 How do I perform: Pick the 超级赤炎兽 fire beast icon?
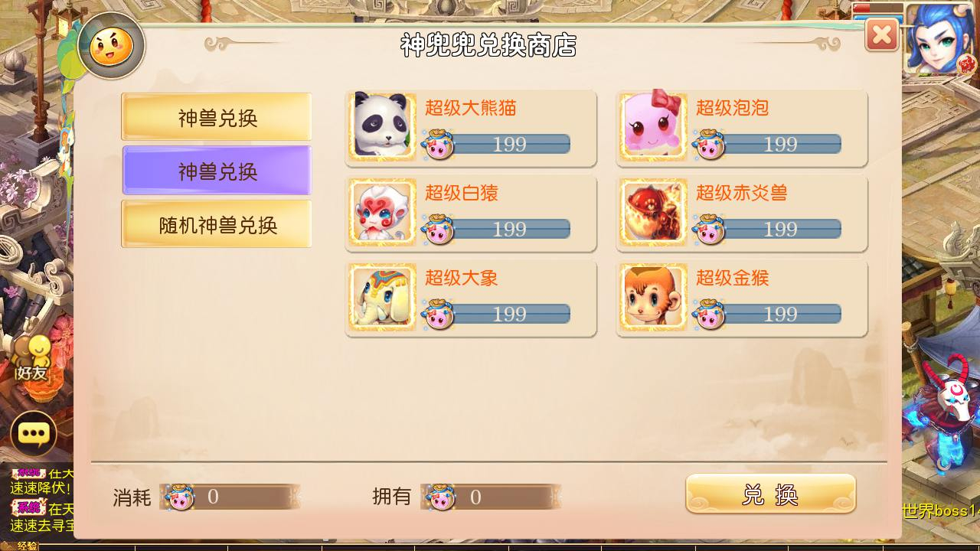(x=653, y=211)
